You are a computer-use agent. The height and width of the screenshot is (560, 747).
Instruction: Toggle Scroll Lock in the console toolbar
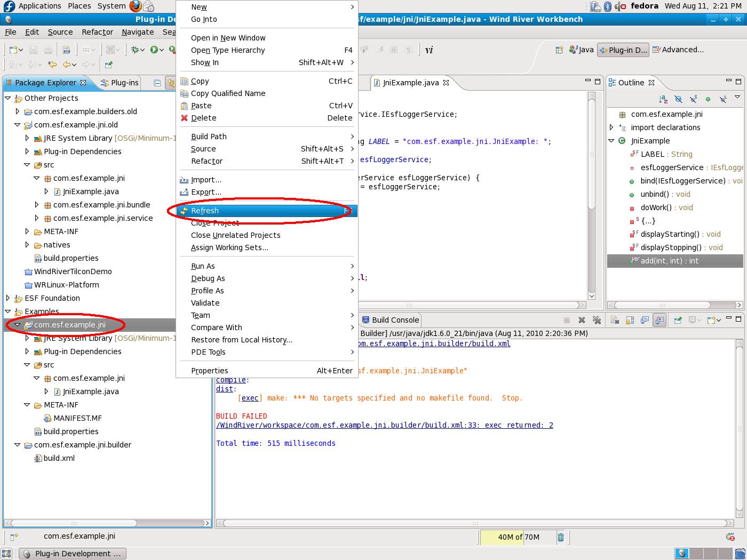[x=630, y=320]
